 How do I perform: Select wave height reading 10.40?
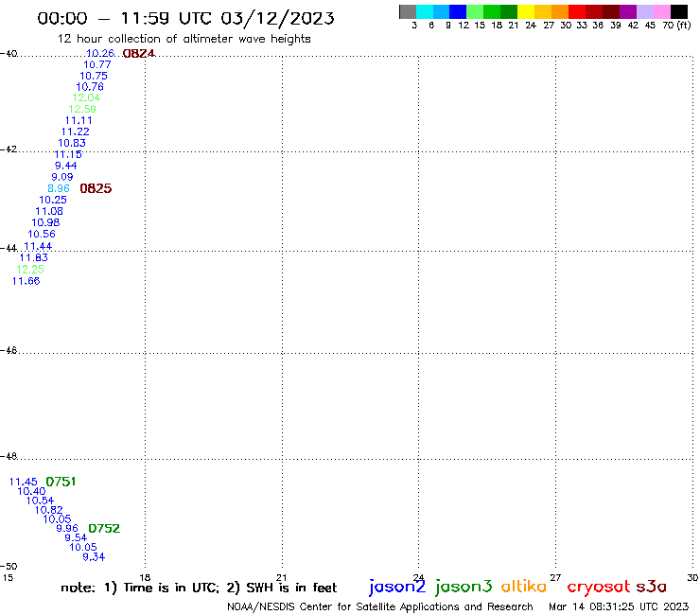tap(31, 491)
